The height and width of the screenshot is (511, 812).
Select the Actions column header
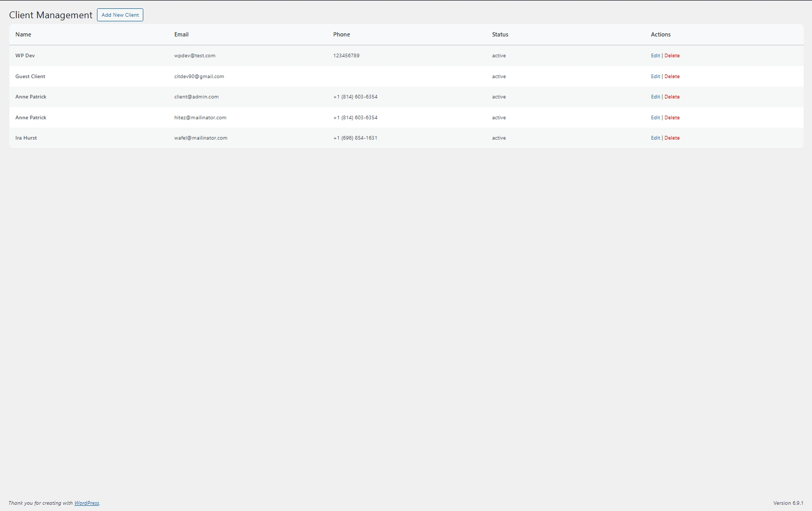[660, 34]
